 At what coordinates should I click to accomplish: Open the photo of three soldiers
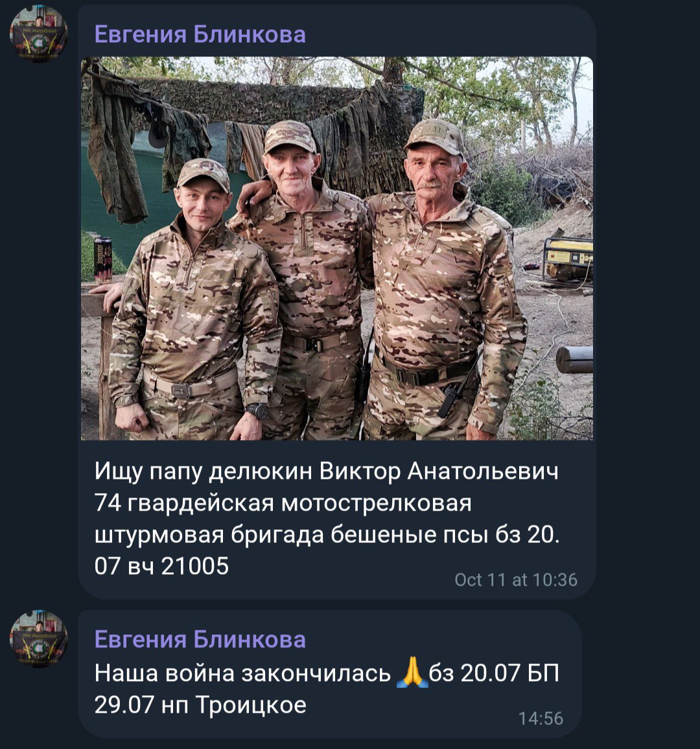click(337, 248)
